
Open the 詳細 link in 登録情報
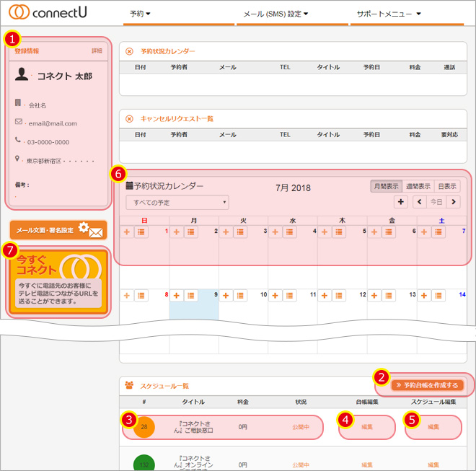point(97,51)
